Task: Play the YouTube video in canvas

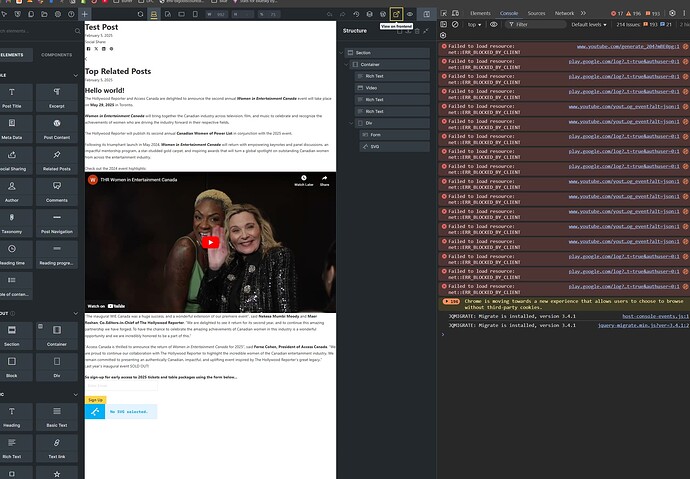Action: 210,242
